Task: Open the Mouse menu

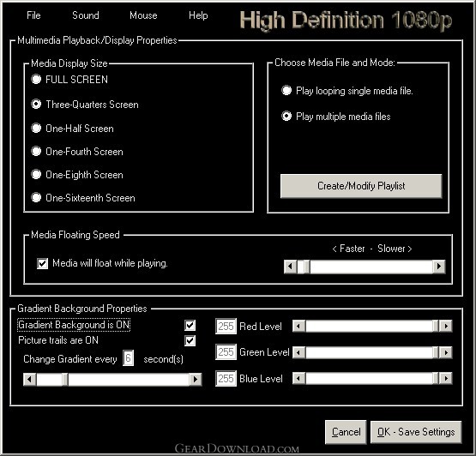Action: point(143,15)
